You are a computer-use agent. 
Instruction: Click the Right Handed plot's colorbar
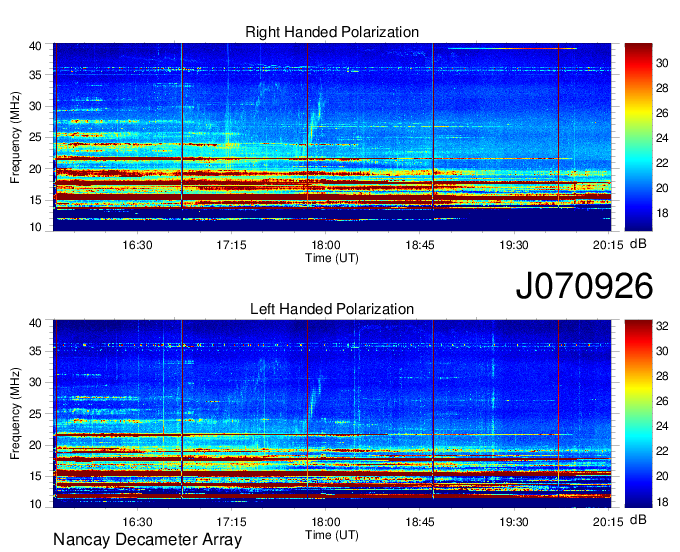click(638, 137)
